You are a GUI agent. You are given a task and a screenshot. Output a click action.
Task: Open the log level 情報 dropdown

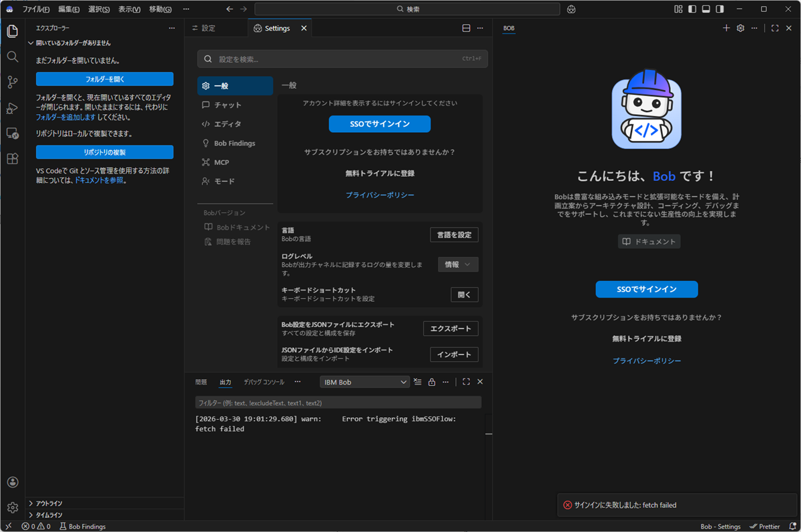[458, 264]
